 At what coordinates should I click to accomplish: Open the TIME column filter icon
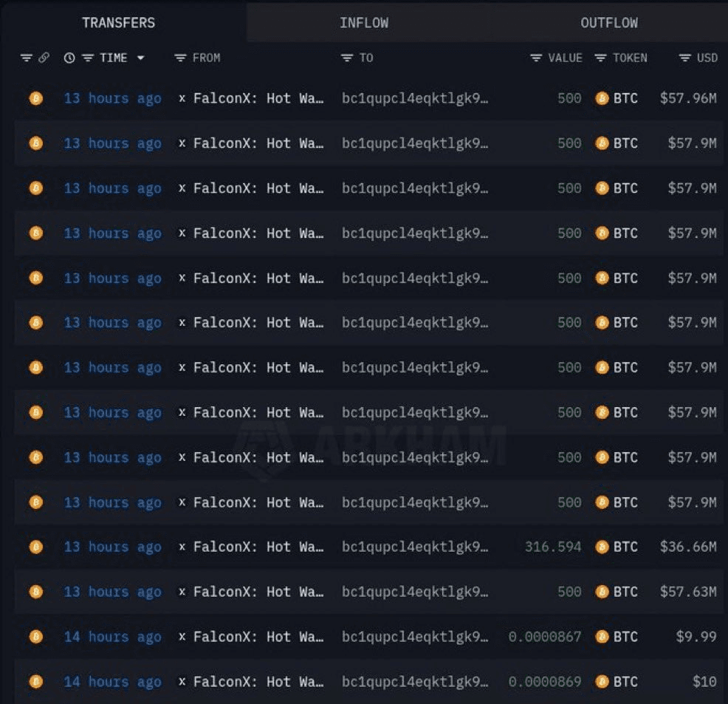click(x=88, y=58)
